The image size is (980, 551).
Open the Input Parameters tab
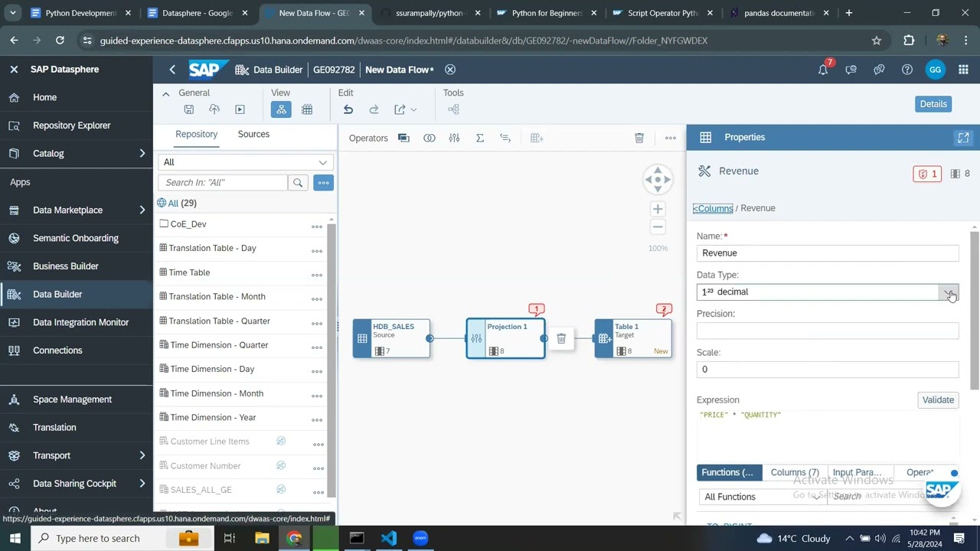click(857, 473)
